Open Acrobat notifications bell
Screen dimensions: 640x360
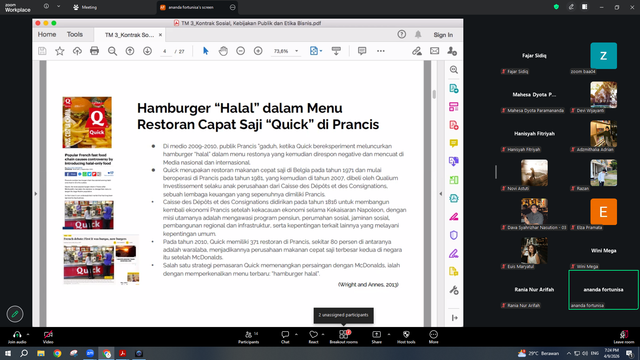click(x=418, y=35)
